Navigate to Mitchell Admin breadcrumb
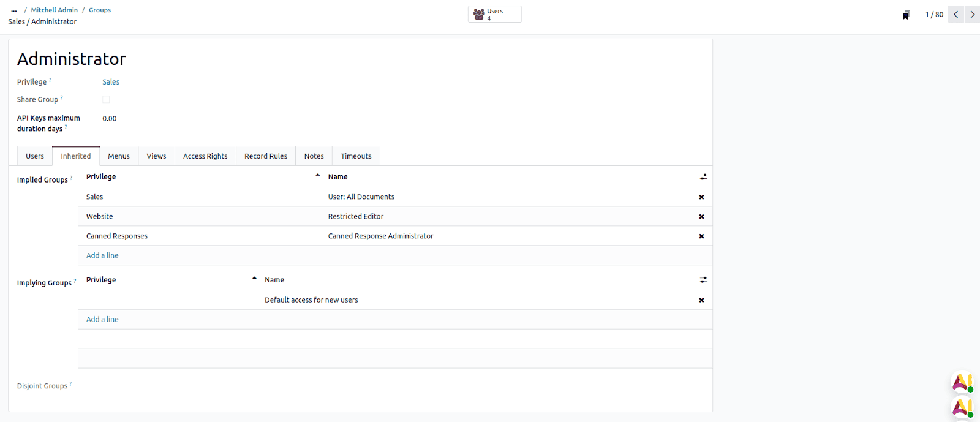Image resolution: width=980 pixels, height=422 pixels. [x=55, y=10]
